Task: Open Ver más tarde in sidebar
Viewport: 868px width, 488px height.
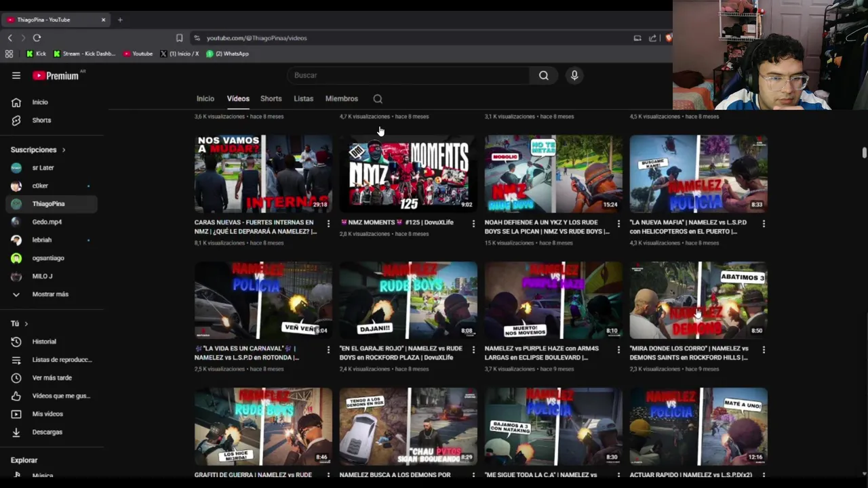Action: point(52,378)
